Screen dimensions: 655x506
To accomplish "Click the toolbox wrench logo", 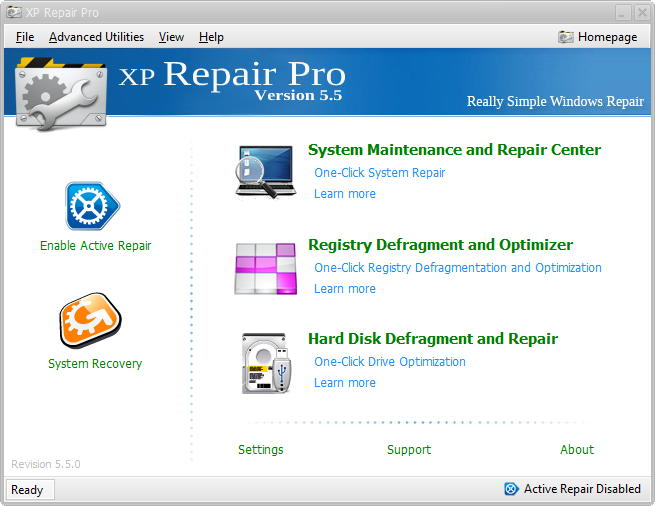I will [61, 94].
